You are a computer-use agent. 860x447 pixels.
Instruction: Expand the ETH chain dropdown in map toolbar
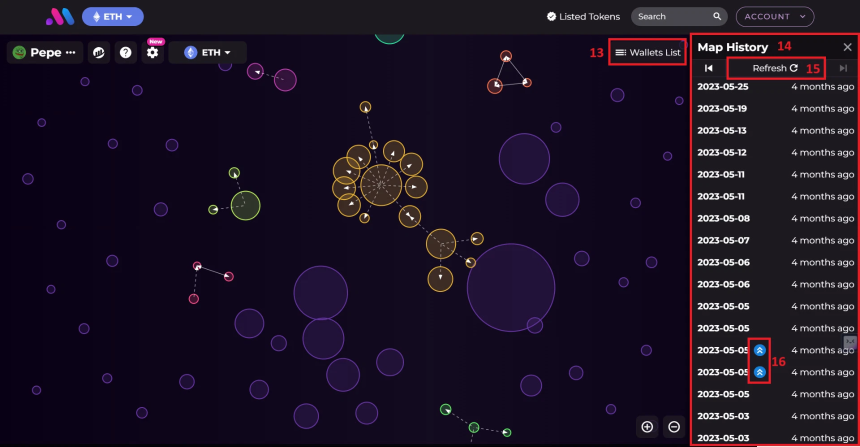click(x=207, y=53)
